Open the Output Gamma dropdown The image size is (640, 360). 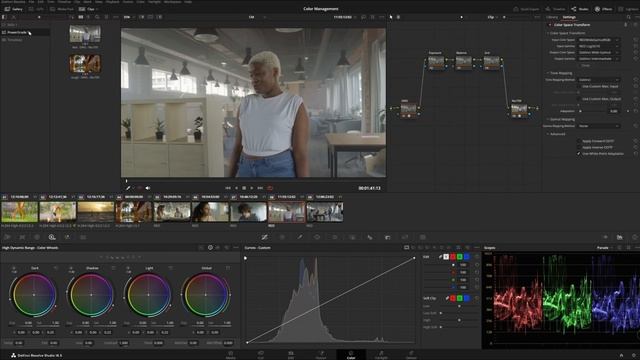pos(598,58)
